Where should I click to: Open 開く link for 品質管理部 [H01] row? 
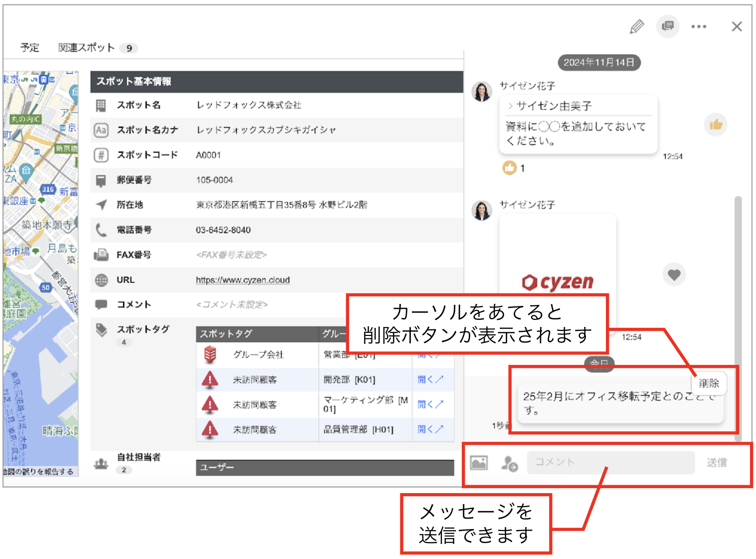click(430, 429)
